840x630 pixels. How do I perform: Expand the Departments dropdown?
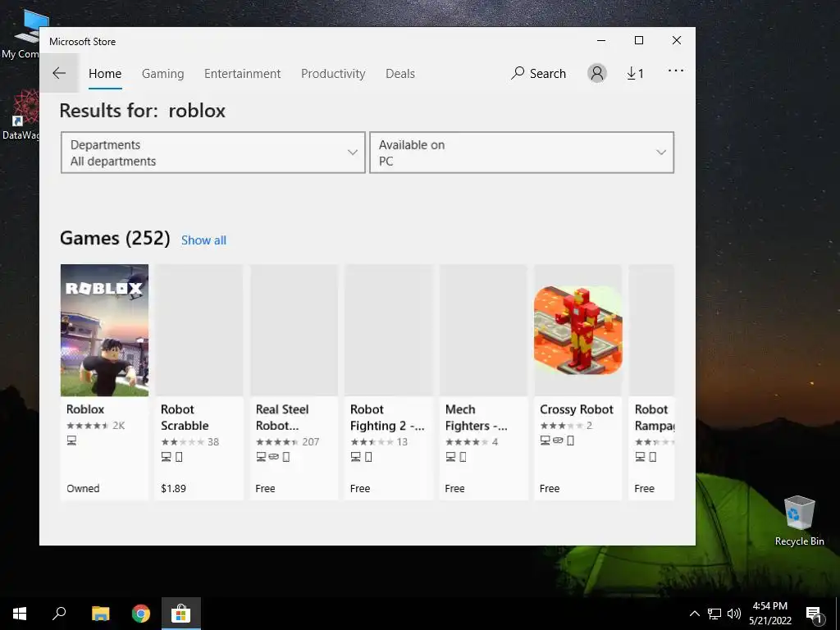pos(213,153)
